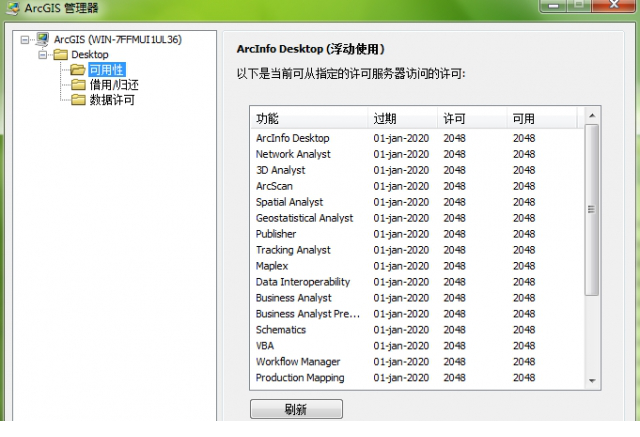Sort by the 过期 column header
Screen dimensions: 640x437
click(402, 119)
